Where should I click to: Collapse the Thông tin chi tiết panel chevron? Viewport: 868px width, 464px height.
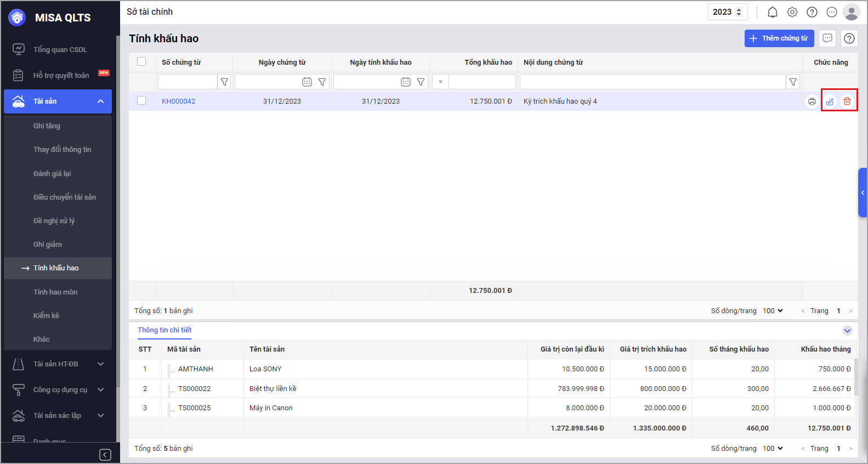(x=847, y=330)
